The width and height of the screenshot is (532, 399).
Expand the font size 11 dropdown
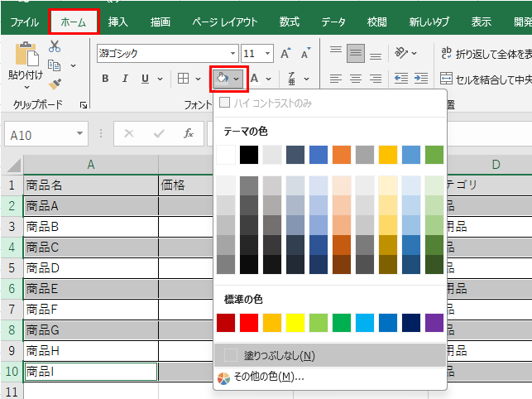click(x=267, y=53)
